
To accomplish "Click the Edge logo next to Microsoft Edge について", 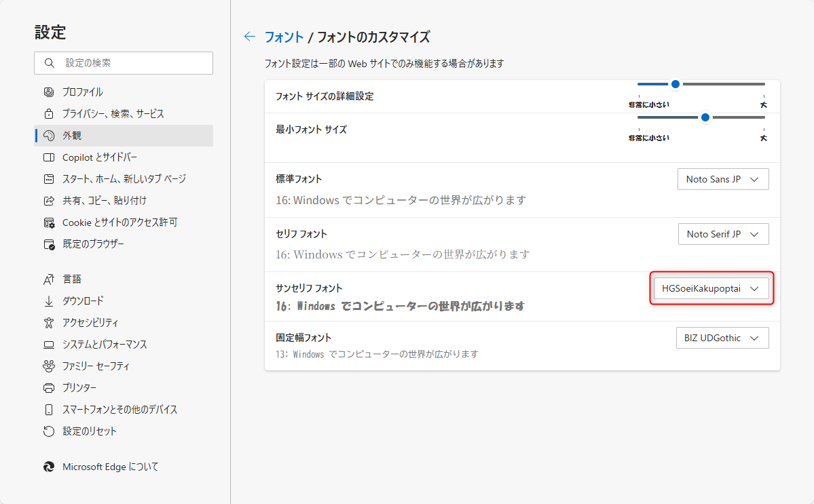I will 49,467.
